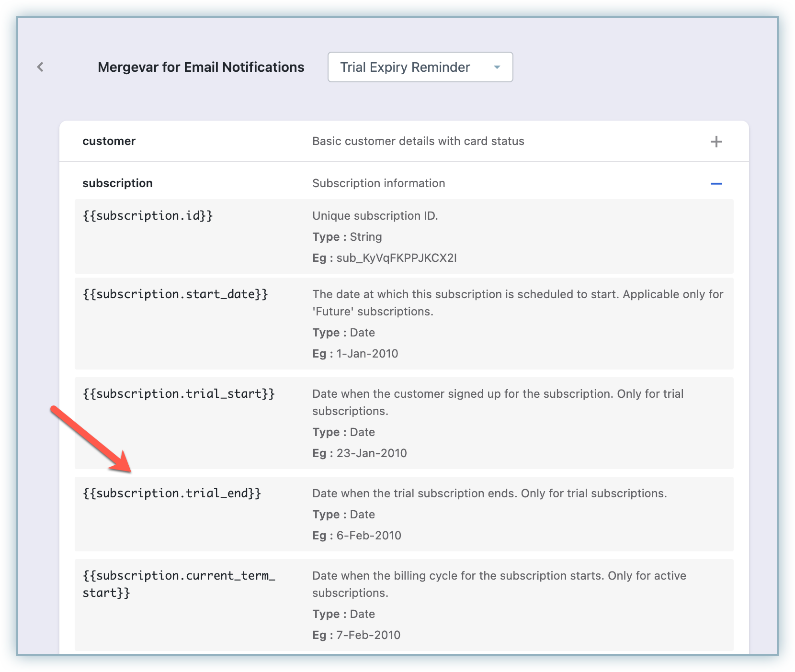Select the {{subscription.current_term_start}} merge variable

click(x=179, y=583)
